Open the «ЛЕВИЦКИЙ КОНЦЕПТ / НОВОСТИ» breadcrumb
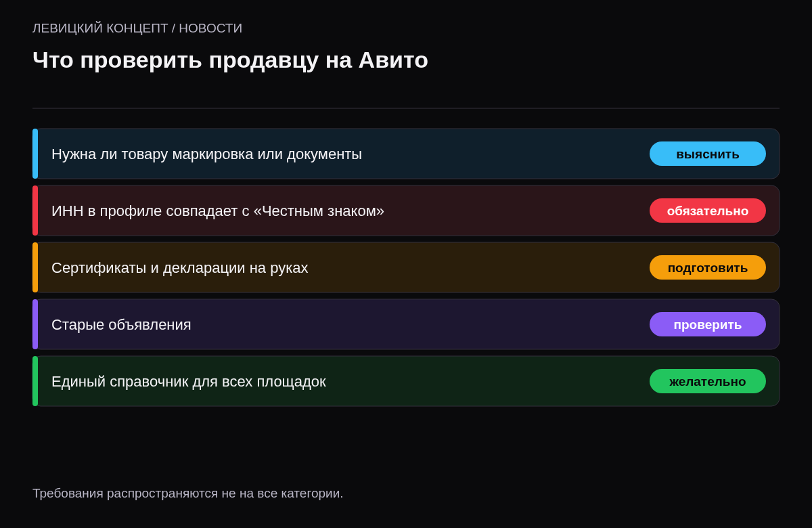The image size is (812, 528). point(137,28)
